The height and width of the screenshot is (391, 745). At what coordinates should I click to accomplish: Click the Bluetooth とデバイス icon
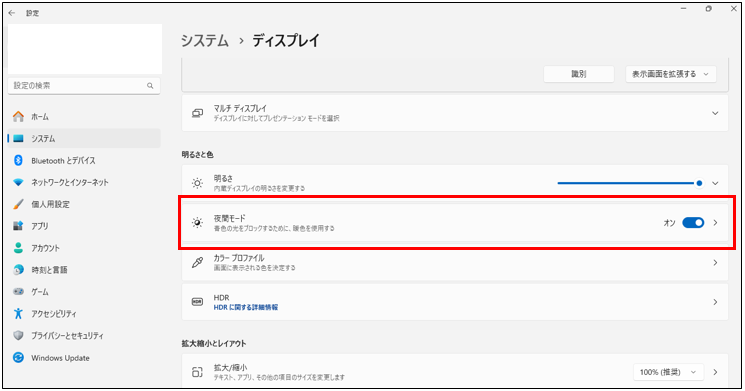coord(19,160)
